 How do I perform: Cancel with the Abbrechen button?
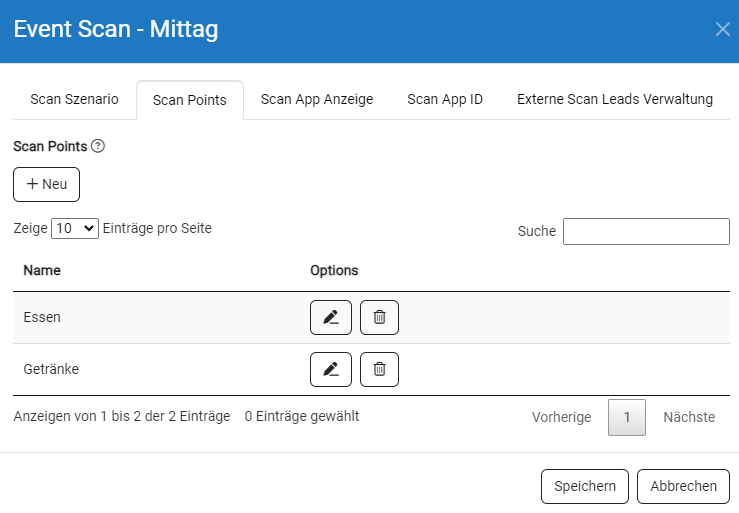coord(683,486)
